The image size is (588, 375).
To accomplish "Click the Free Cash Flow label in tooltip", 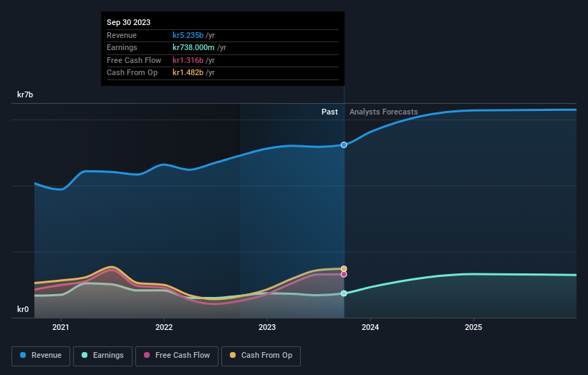I will pos(134,60).
